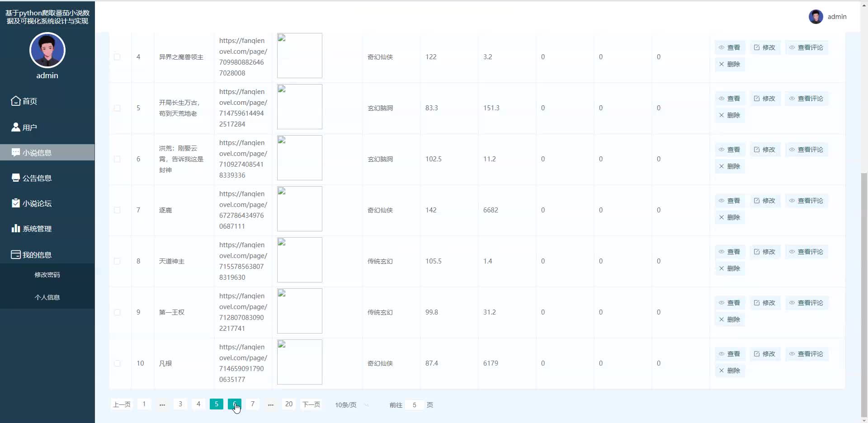Screen dimensions: 868x423
Task: Delete the 异界之魔兽领主 row
Action: (730, 64)
